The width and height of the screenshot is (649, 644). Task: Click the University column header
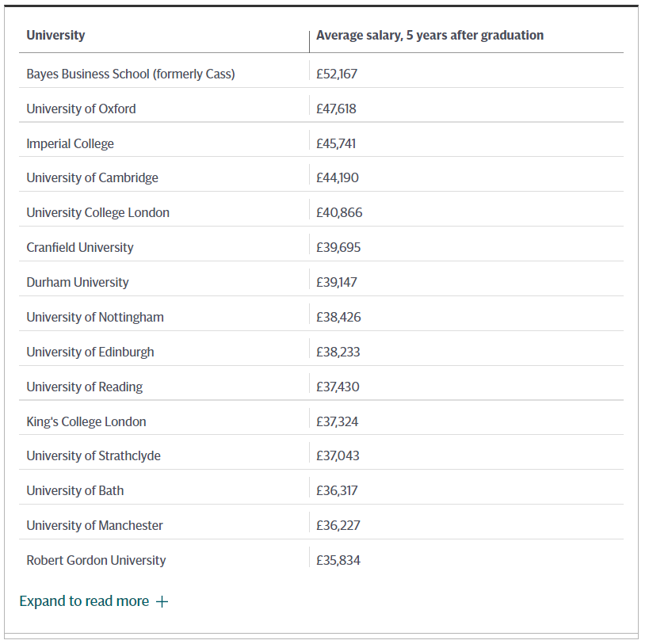click(x=55, y=35)
